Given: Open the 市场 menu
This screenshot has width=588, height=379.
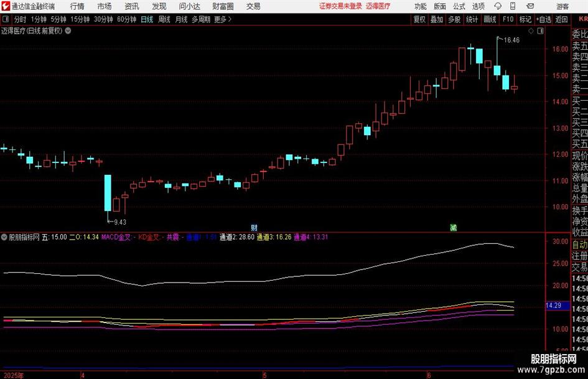Looking at the screenshot, I should pos(105,6).
